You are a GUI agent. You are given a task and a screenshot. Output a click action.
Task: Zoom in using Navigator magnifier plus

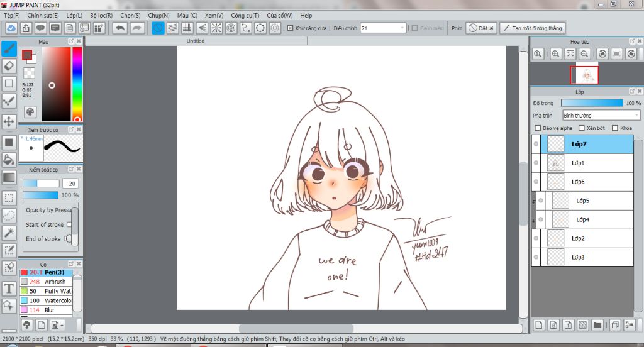pyautogui.click(x=556, y=54)
